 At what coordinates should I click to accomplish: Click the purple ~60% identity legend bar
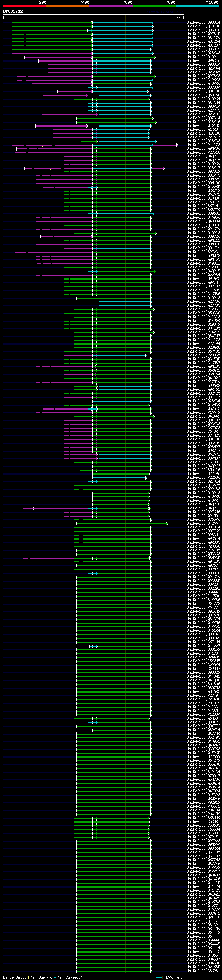[x=111, y=6]
